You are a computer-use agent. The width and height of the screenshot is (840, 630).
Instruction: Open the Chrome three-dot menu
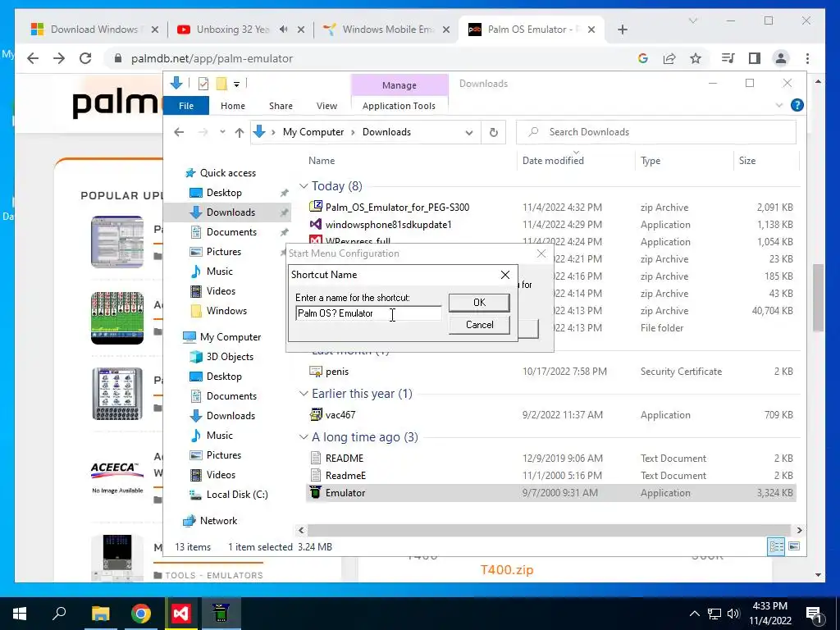coord(807,58)
